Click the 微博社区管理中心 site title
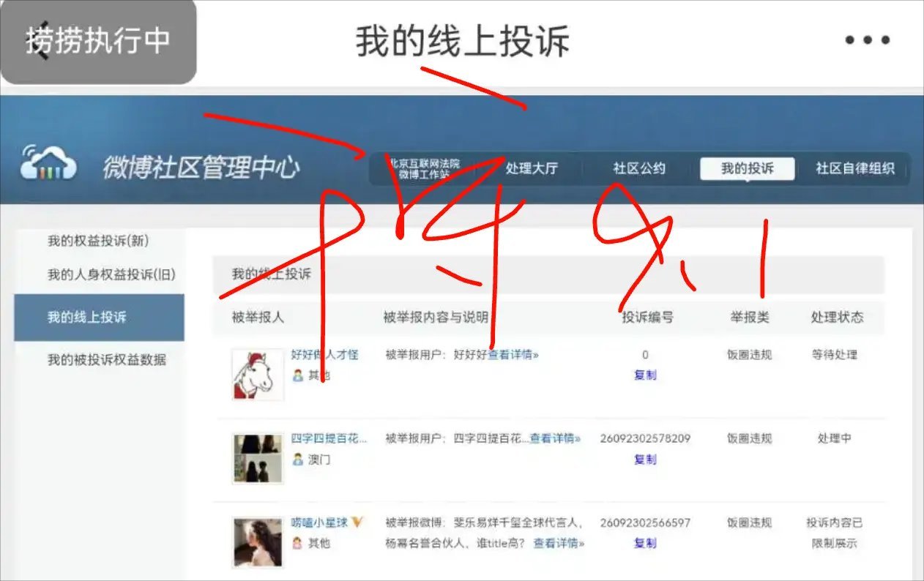This screenshot has height=581, width=924. coord(201,168)
